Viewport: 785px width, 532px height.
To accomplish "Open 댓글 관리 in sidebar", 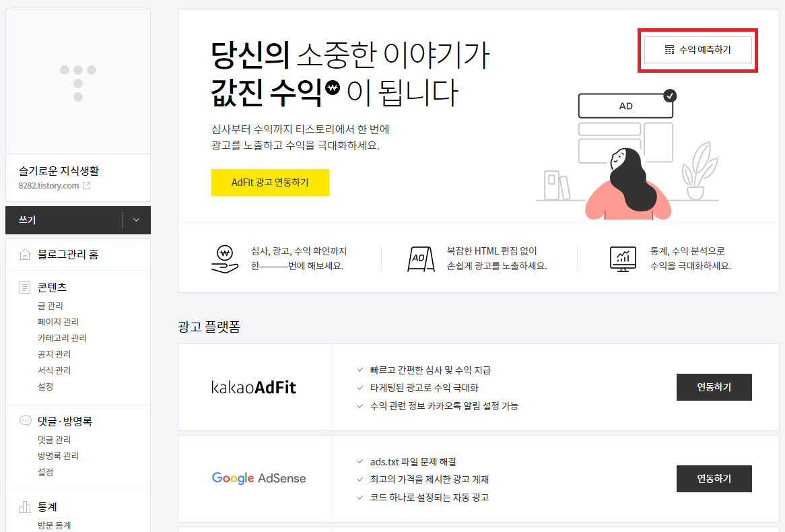I will click(x=54, y=440).
